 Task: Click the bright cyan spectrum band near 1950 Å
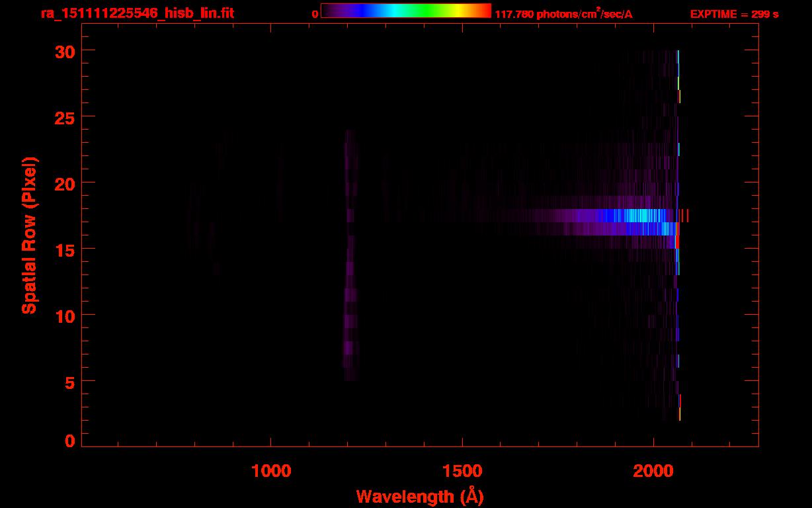point(638,216)
